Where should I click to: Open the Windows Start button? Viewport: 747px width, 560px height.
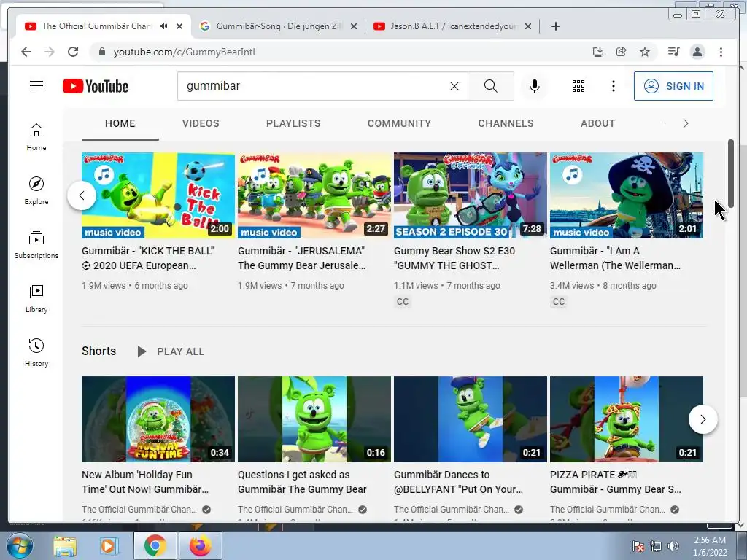[x=18, y=545]
